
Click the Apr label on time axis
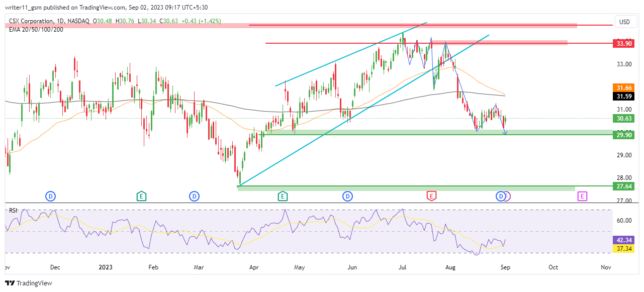point(253,268)
